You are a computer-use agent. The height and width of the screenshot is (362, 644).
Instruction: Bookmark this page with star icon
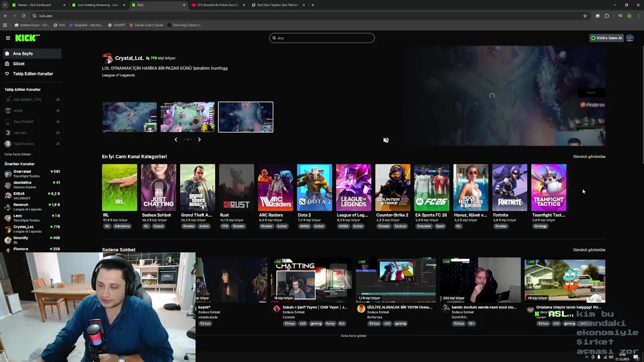point(585,16)
